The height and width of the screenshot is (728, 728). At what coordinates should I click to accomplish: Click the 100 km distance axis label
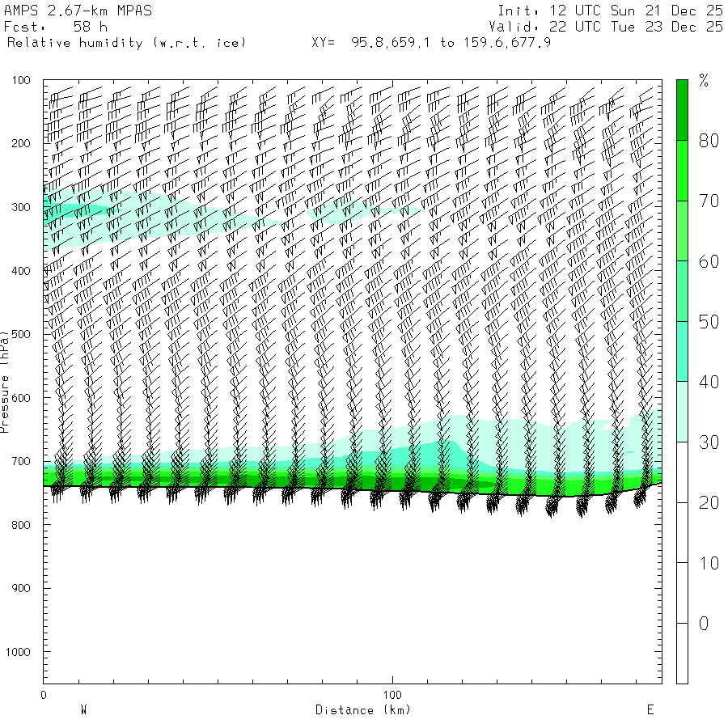(392, 695)
